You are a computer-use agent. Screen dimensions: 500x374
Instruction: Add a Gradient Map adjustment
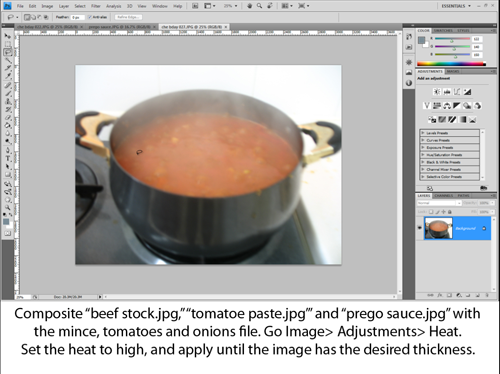pyautogui.click(x=463, y=119)
